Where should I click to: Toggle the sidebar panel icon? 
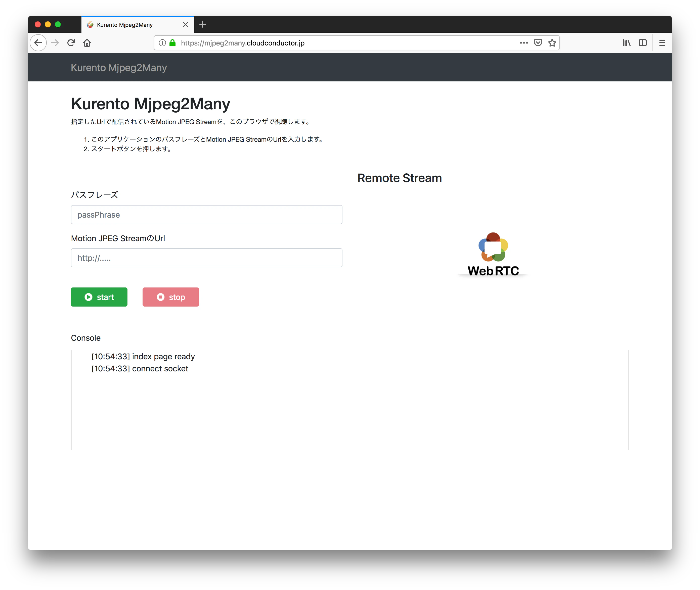(642, 43)
